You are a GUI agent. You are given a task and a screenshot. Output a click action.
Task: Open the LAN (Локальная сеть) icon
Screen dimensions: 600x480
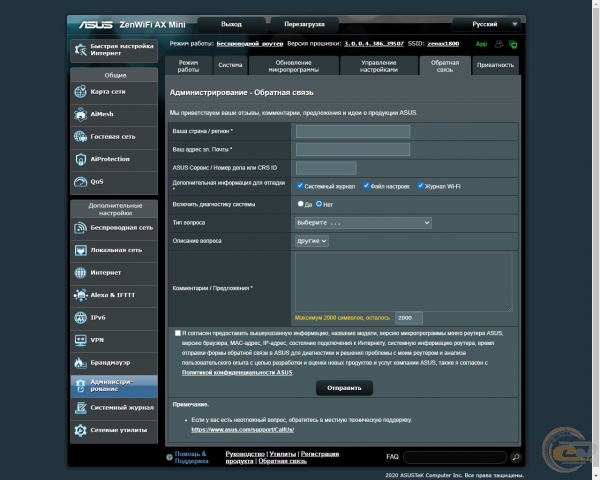[80, 250]
